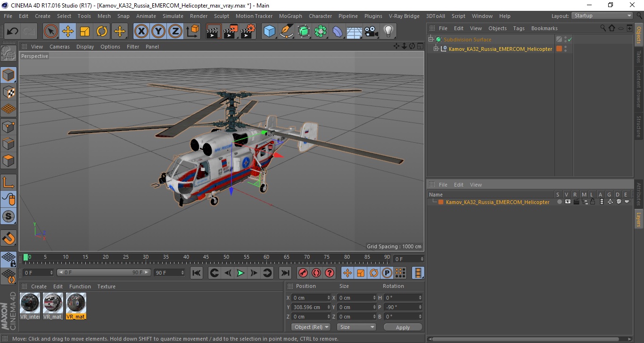
Task: Click the Apply button
Action: (403, 327)
